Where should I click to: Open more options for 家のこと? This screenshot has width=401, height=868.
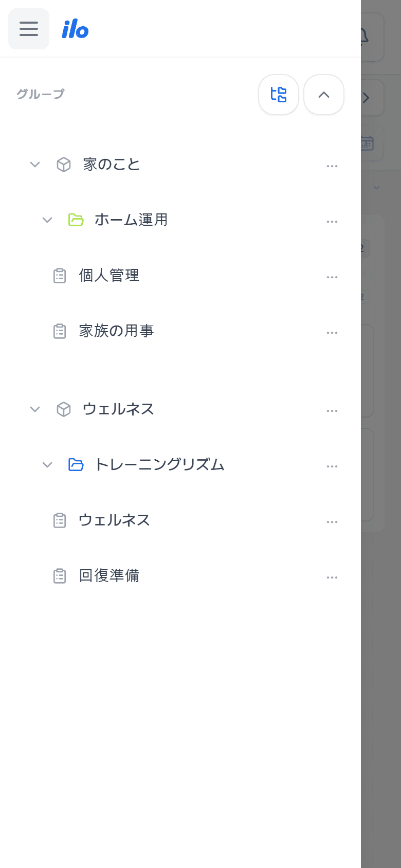[x=332, y=166]
